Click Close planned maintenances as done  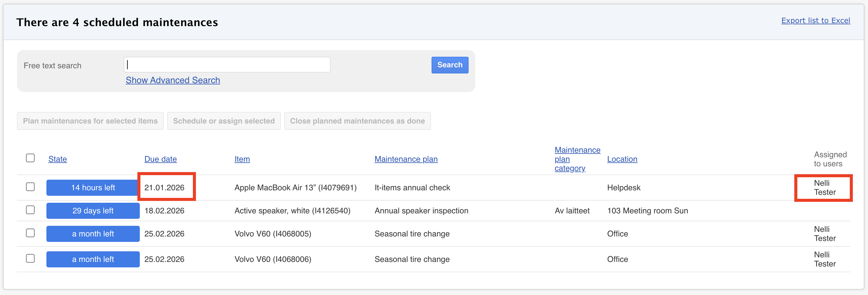pyautogui.click(x=357, y=121)
